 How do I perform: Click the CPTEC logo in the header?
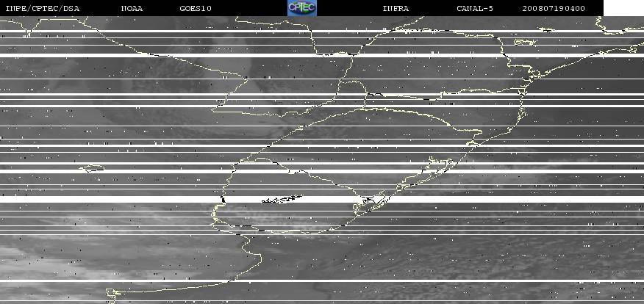click(301, 8)
